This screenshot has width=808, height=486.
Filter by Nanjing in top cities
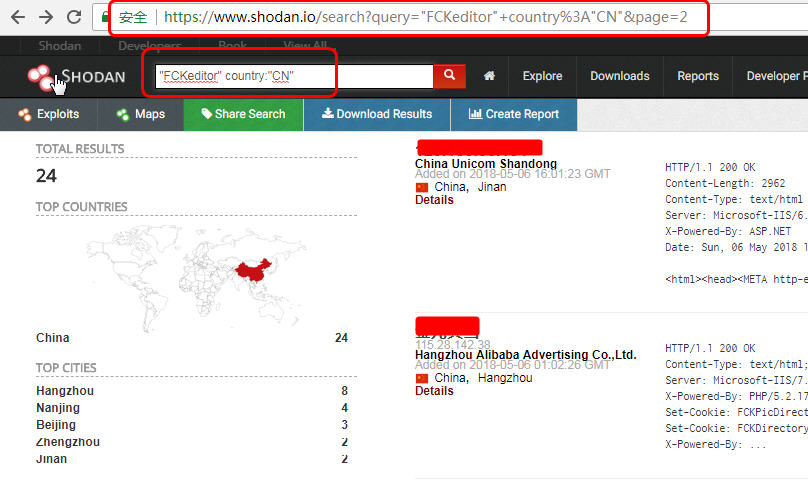[x=58, y=408]
